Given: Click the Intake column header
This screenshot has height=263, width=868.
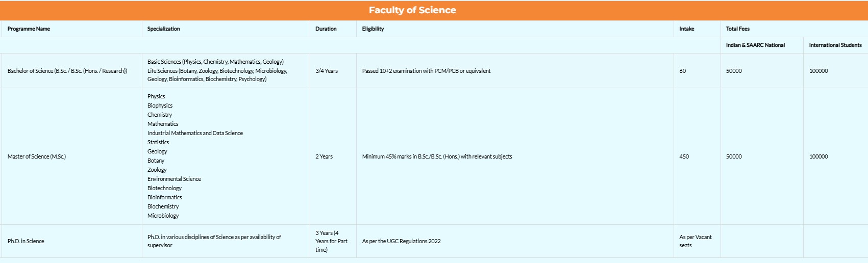Looking at the screenshot, I should click(x=686, y=29).
